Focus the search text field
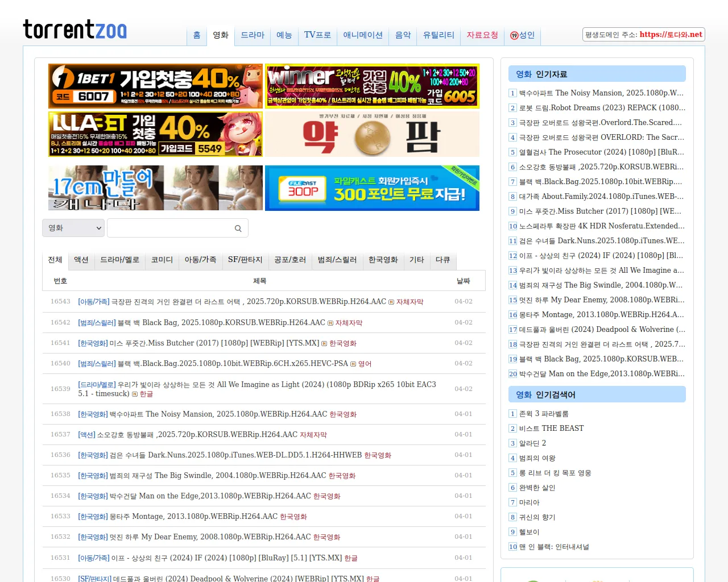This screenshot has height=582, width=728. 171,228
